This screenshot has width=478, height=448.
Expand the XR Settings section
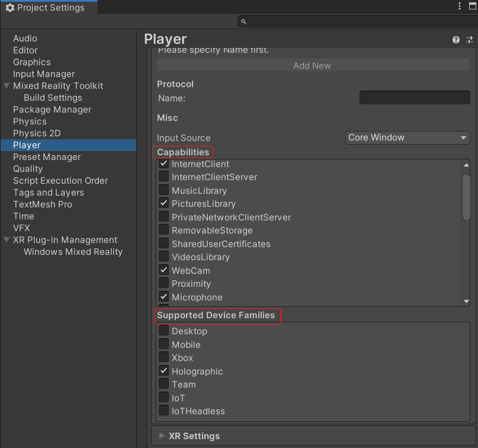tap(162, 436)
